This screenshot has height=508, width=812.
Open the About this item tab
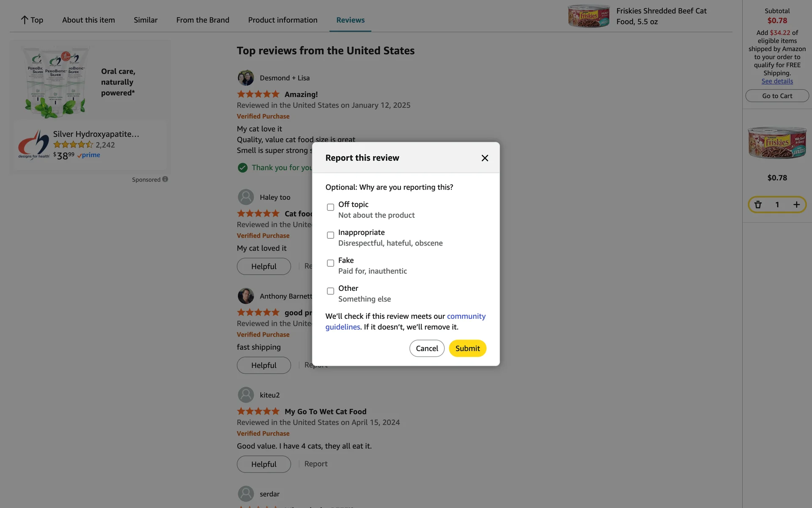88,20
